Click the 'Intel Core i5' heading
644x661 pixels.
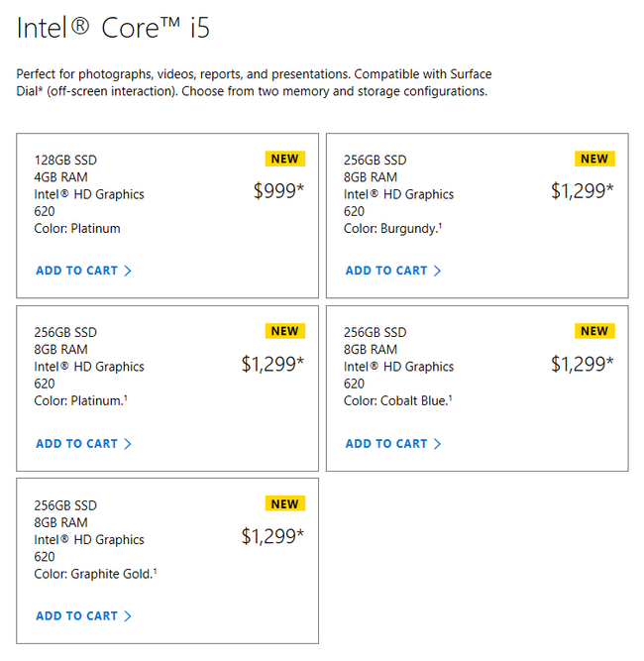113,28
